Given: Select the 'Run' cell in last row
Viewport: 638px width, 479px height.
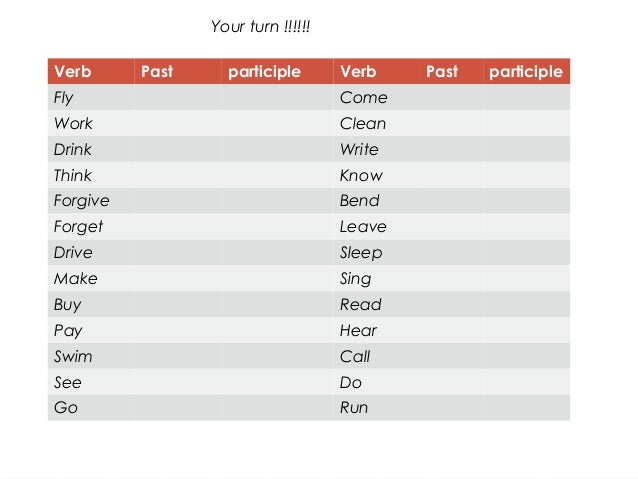Looking at the screenshot, I should click(x=376, y=407).
